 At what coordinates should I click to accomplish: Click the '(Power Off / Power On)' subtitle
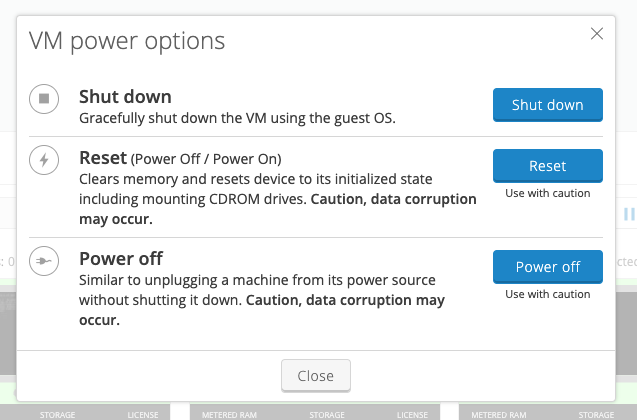point(206,159)
